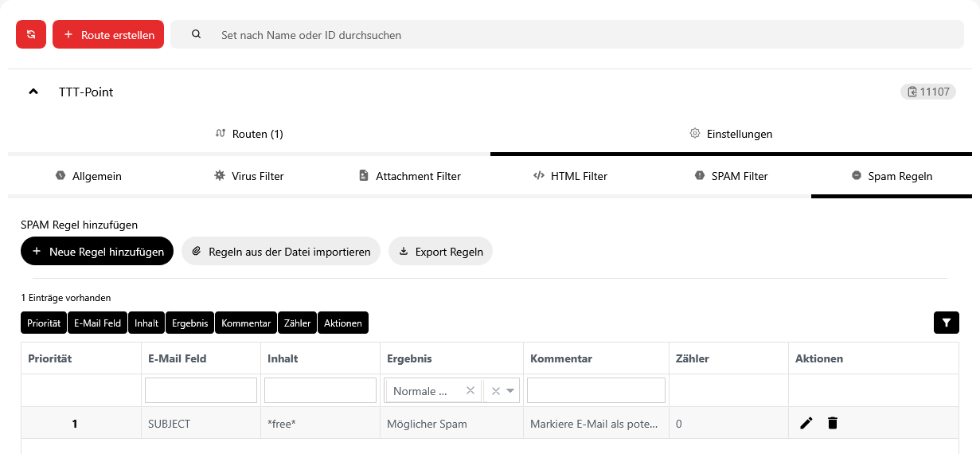Switch to the Routen (1) tab
The height and width of the screenshot is (454, 980).
tap(249, 134)
